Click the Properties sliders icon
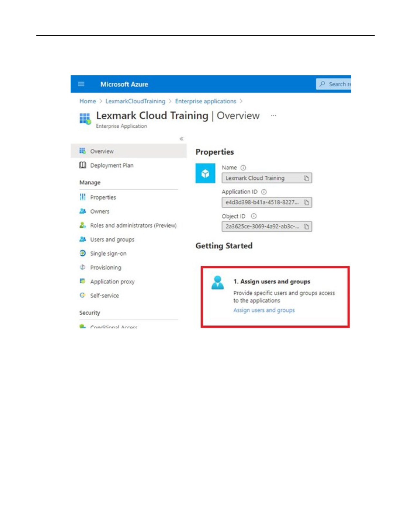Screen dimensions: 411x532 point(83,197)
